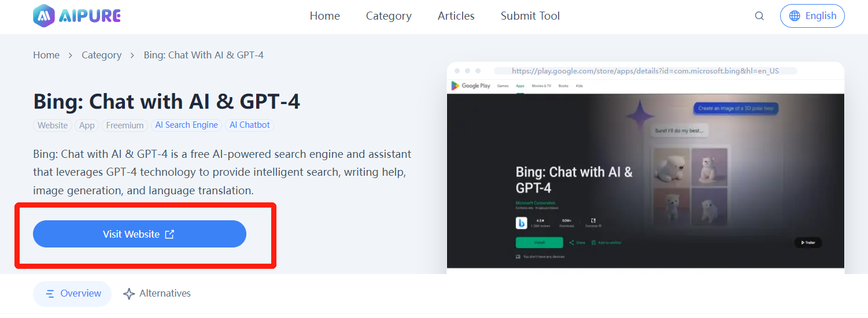Click the Visit Website button

[x=139, y=234]
